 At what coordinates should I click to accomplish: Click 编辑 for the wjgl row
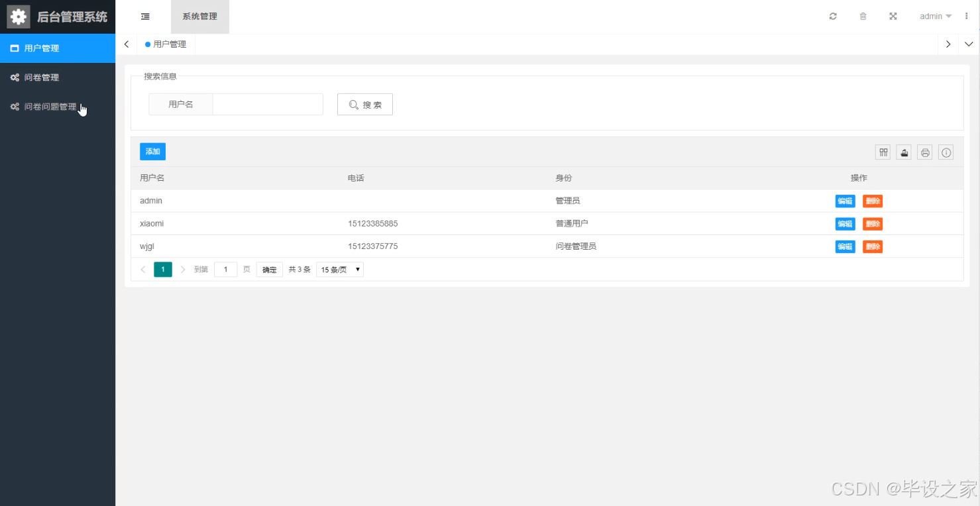click(x=845, y=246)
